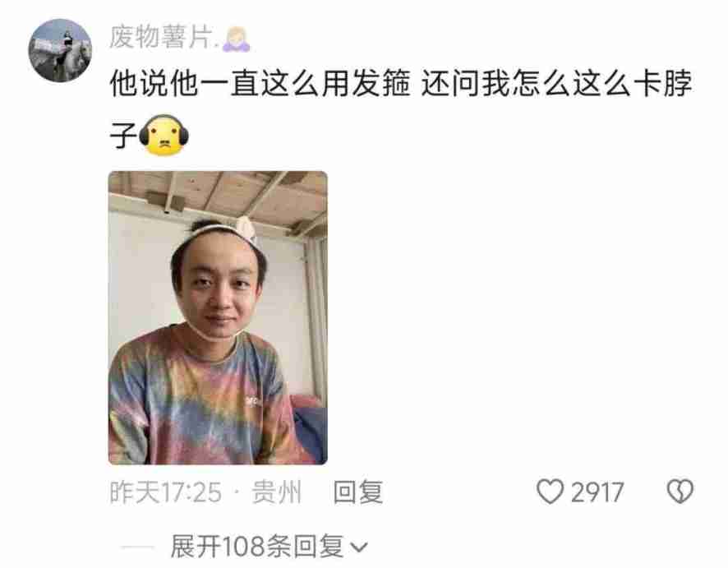728x568 pixels.
Task: Open user profile via 废物薯片. username
Action: tap(162, 37)
